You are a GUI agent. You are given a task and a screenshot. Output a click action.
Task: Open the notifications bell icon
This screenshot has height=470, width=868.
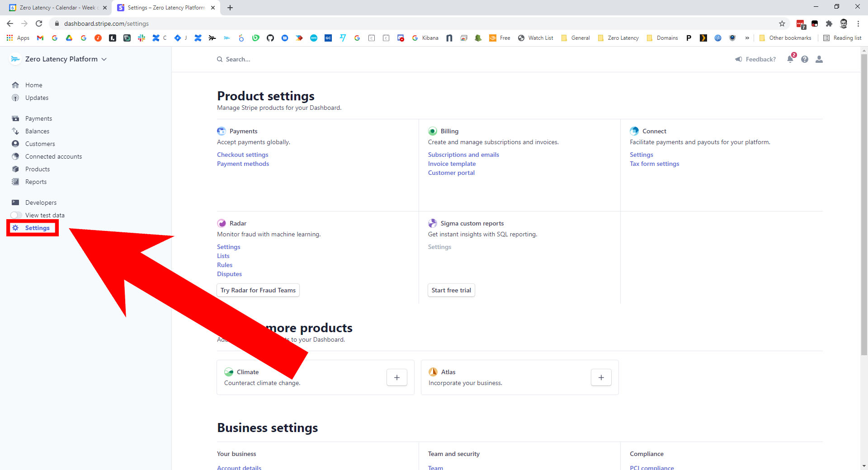click(x=790, y=59)
